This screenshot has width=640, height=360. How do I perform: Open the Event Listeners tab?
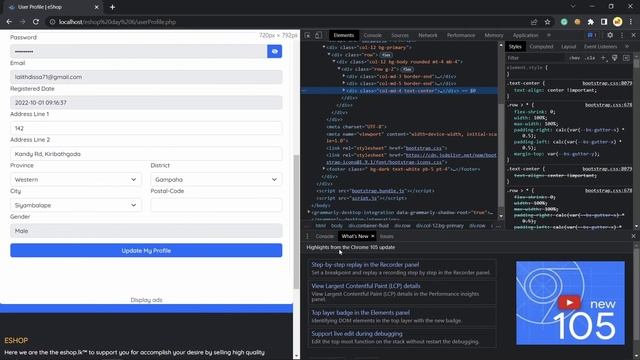pyautogui.click(x=600, y=47)
